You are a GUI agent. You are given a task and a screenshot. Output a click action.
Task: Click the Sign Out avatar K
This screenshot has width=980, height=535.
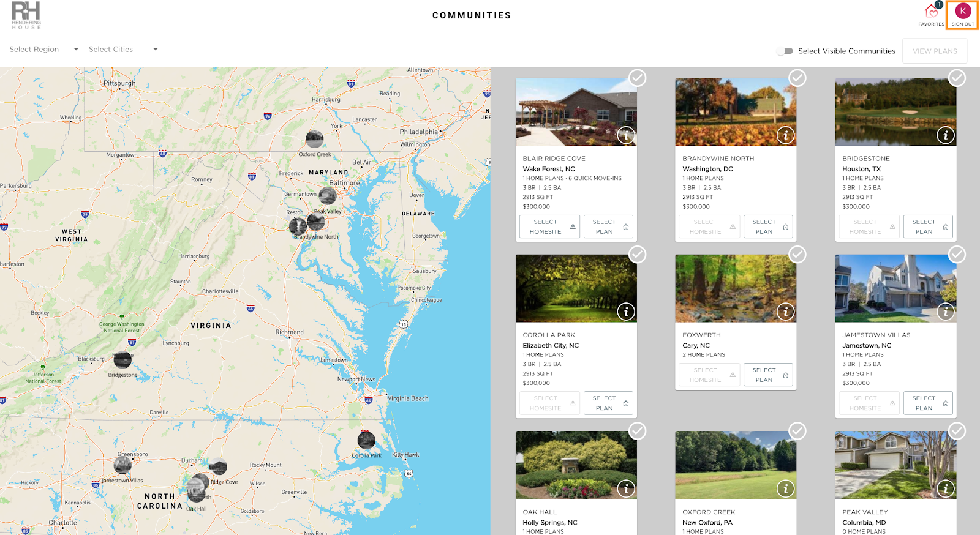pos(963,11)
